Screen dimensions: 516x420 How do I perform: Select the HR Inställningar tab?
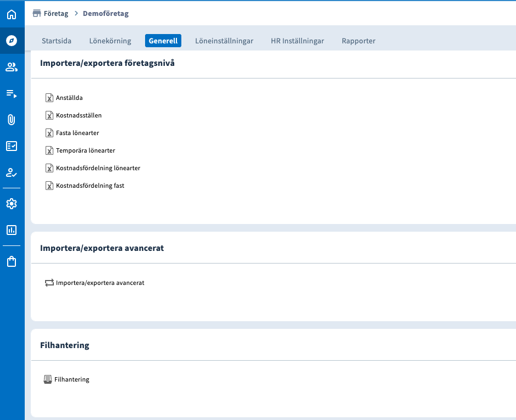pos(297,41)
